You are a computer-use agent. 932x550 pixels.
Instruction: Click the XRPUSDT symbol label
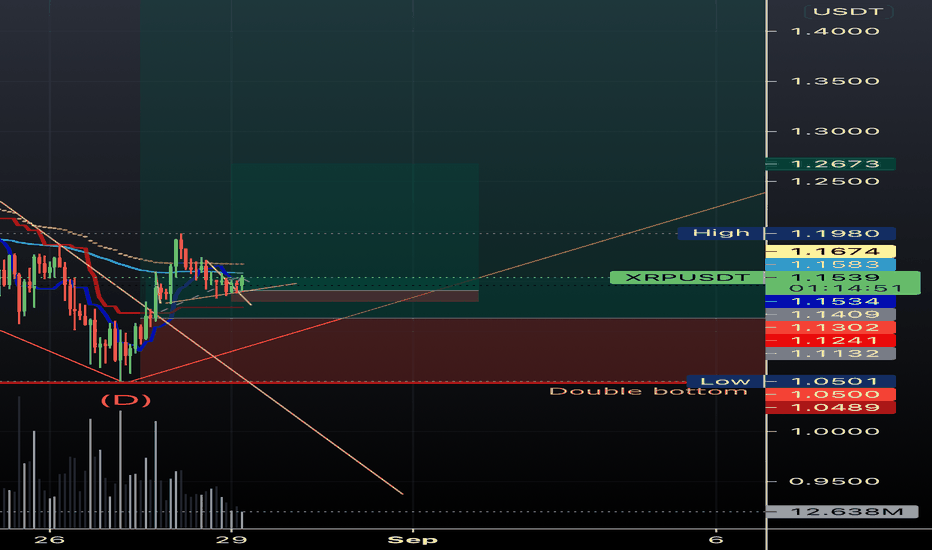[x=687, y=278]
